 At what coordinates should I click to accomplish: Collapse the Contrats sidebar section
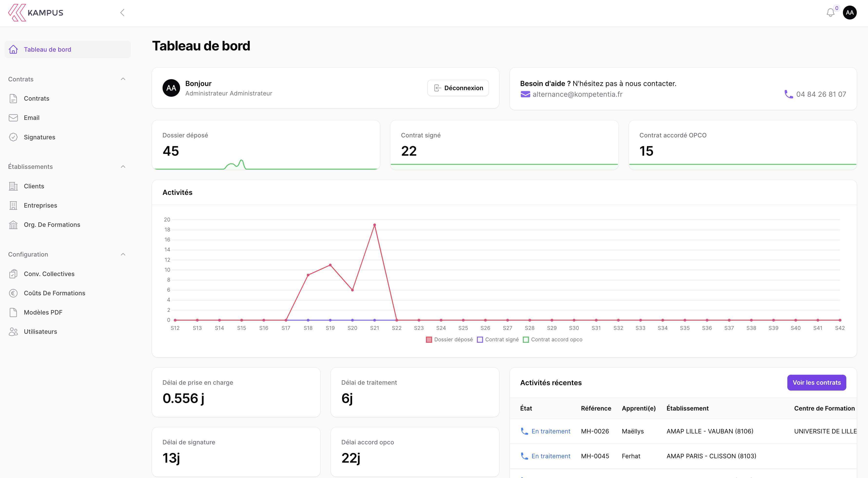click(123, 79)
